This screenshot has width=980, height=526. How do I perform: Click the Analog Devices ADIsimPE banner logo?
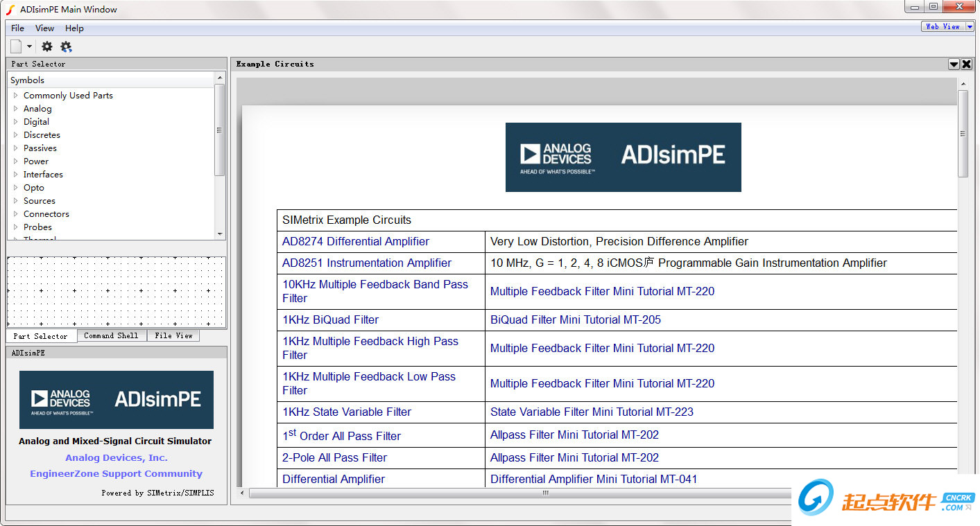coord(623,157)
